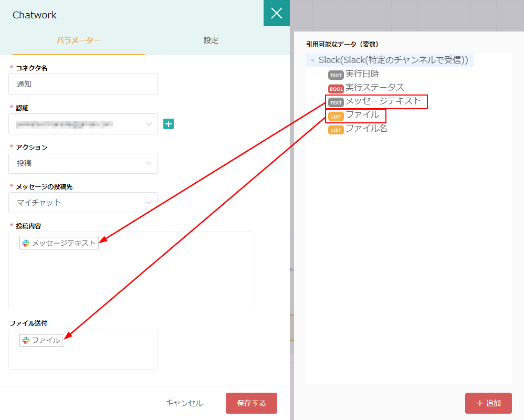Image resolution: width=524 pixels, height=420 pixels.
Task: Click the Chatwork panel title
Action: 35,15
